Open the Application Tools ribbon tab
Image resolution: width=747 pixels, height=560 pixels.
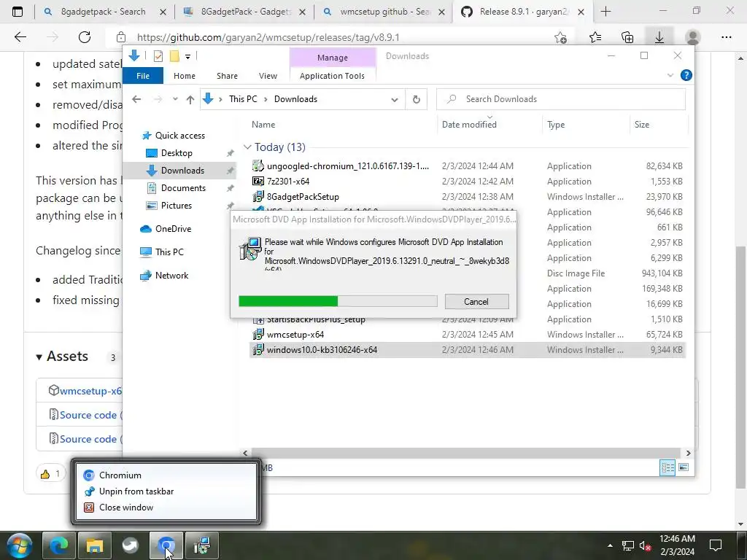332,76
